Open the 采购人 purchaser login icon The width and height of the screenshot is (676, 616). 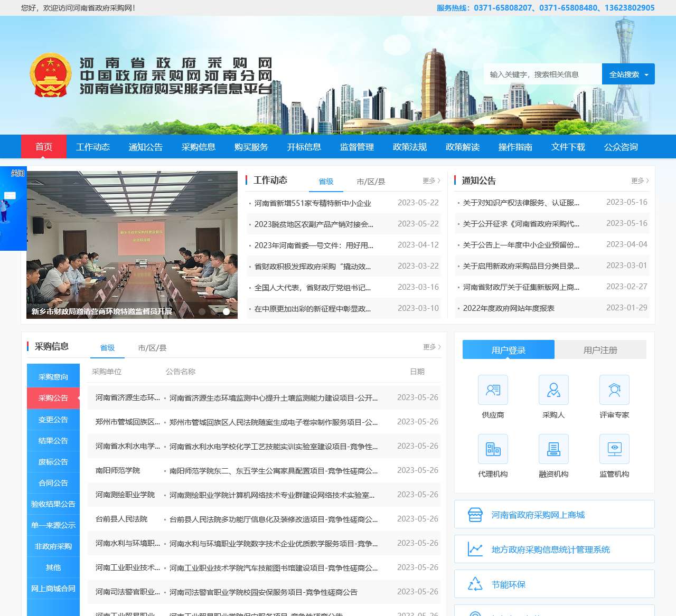[553, 390]
